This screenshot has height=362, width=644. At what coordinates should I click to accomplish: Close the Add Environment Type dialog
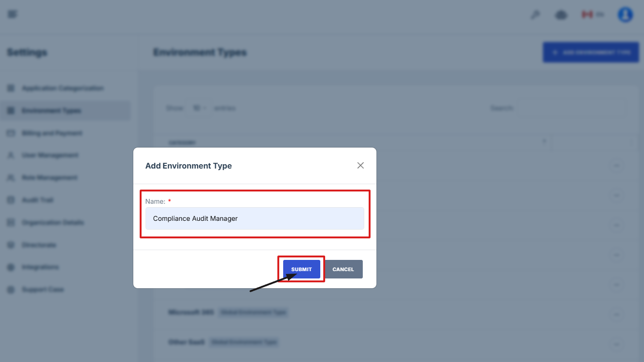360,166
